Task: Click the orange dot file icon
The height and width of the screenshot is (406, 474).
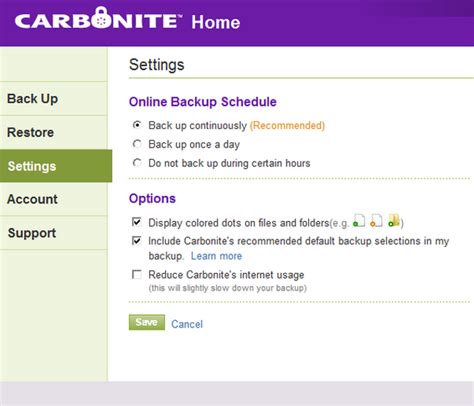Action: click(x=376, y=221)
